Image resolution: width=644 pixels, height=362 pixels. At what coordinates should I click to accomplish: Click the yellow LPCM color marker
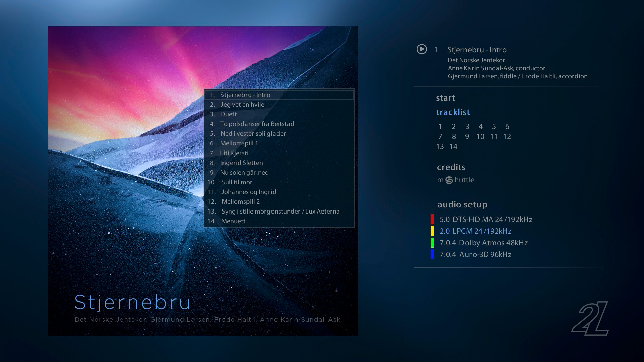[432, 231]
